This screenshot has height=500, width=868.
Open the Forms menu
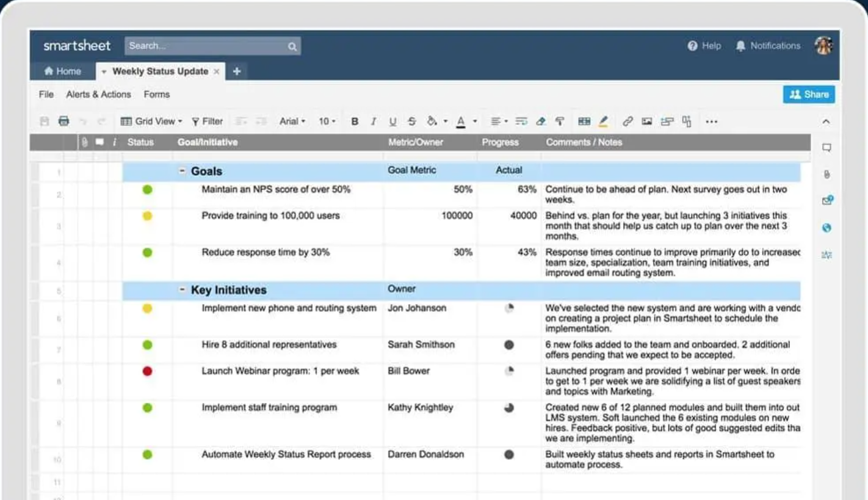pyautogui.click(x=157, y=95)
